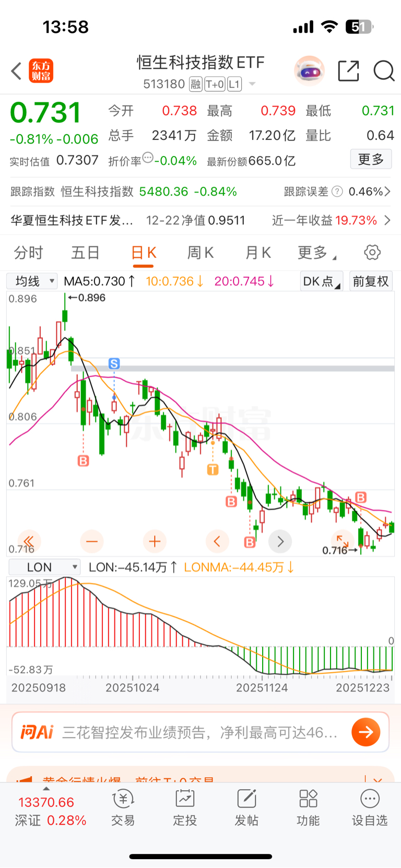Move chart right with chevron button
Image resolution: width=401 pixels, height=868 pixels.
click(280, 541)
